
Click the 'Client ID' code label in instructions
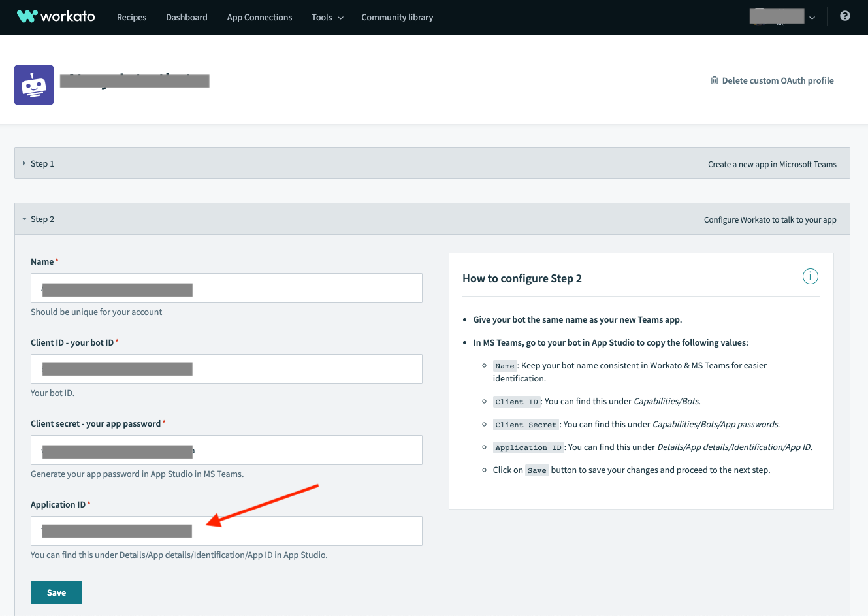pos(517,402)
